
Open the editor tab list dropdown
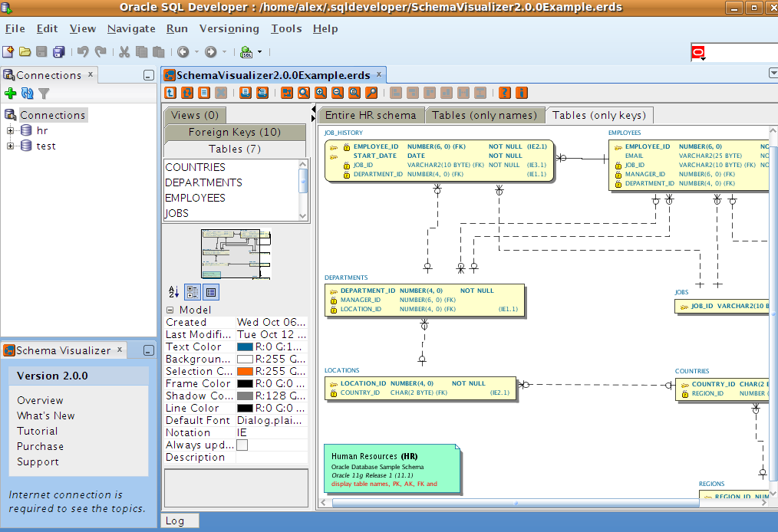point(773,73)
